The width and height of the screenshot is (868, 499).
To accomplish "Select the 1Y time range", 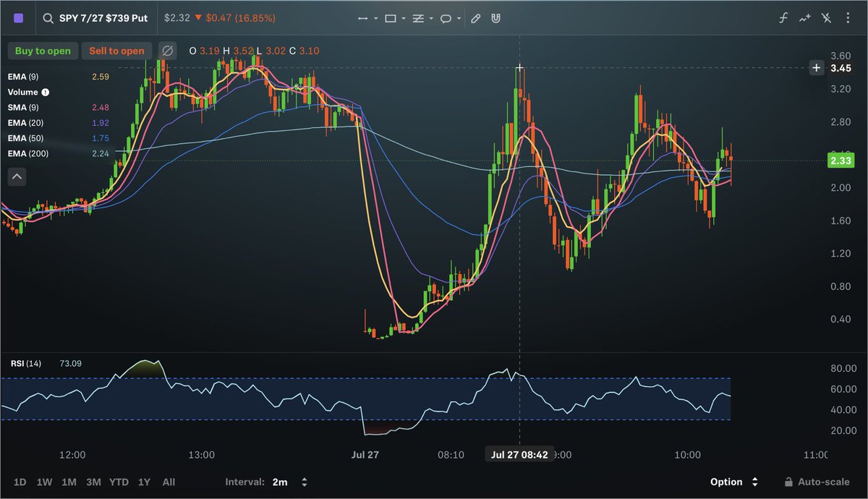I will pos(145,482).
